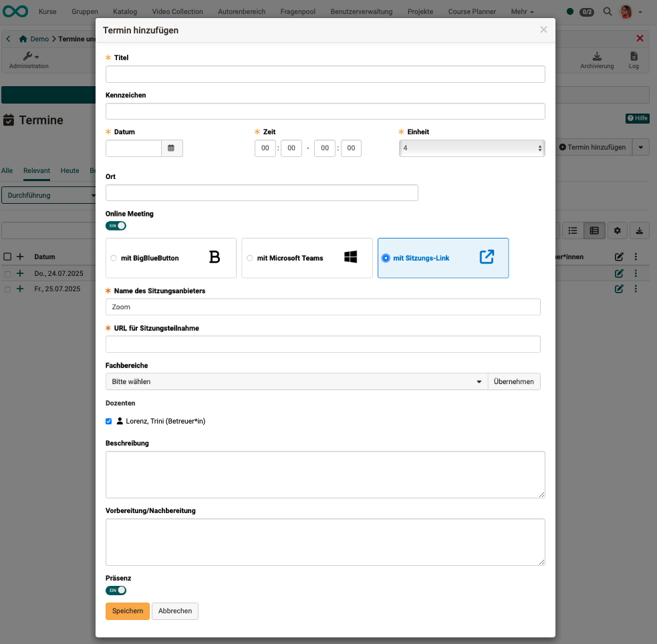Open the search magnifier icon

point(607,11)
